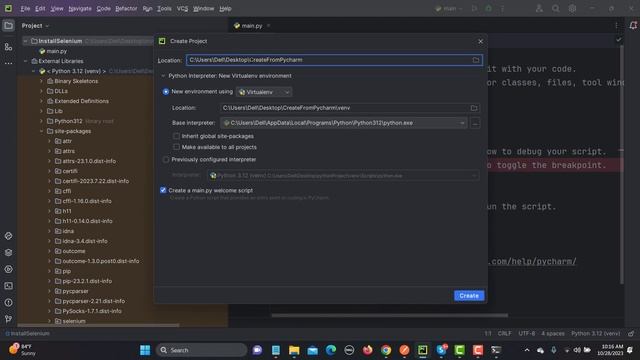
Task: Open the main run configuration dropdown
Action: tap(449, 8)
